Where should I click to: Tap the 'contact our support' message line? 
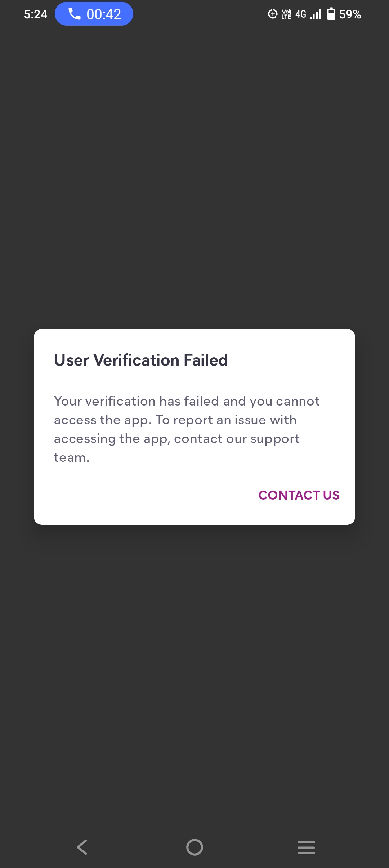[x=176, y=439]
